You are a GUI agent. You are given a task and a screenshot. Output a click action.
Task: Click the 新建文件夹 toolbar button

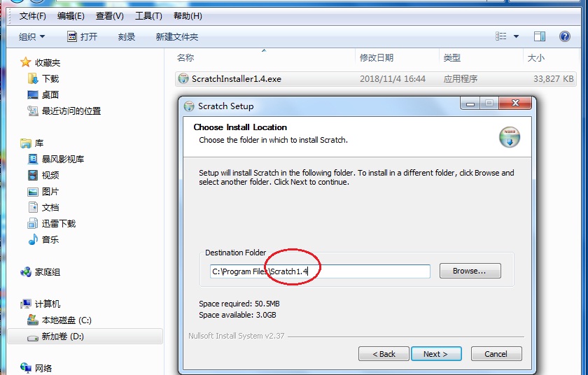[x=177, y=36]
